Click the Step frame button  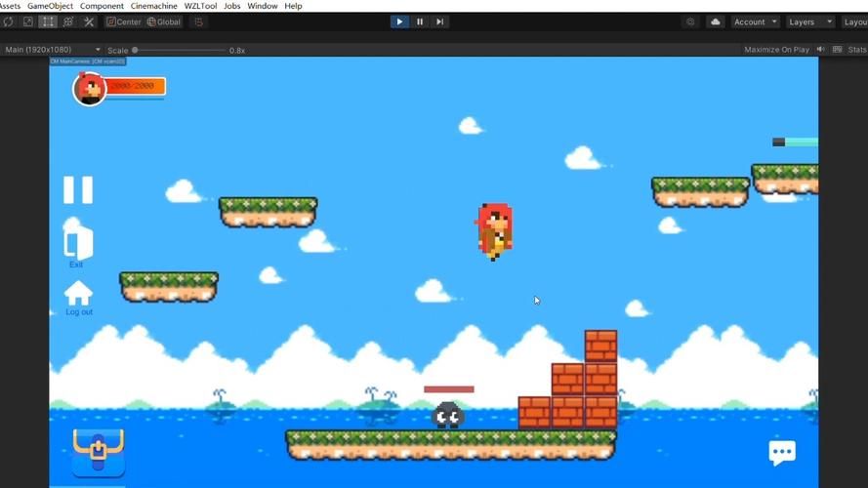tap(439, 21)
